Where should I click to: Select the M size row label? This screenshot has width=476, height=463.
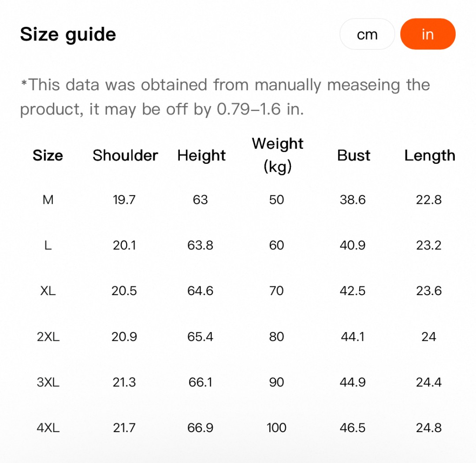48,200
